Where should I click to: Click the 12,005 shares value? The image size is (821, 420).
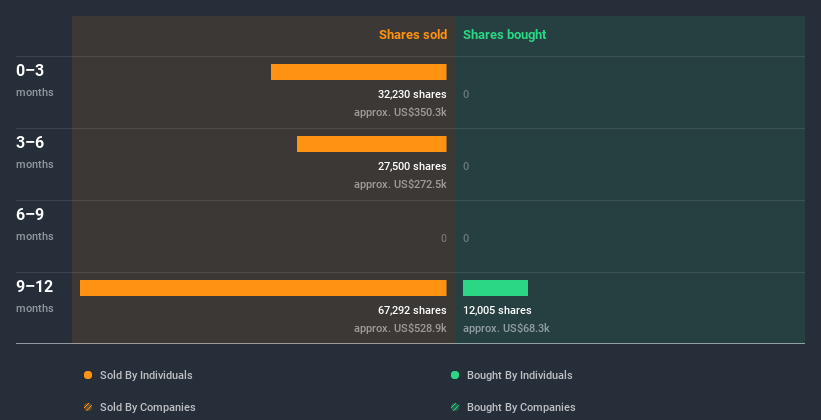497,310
